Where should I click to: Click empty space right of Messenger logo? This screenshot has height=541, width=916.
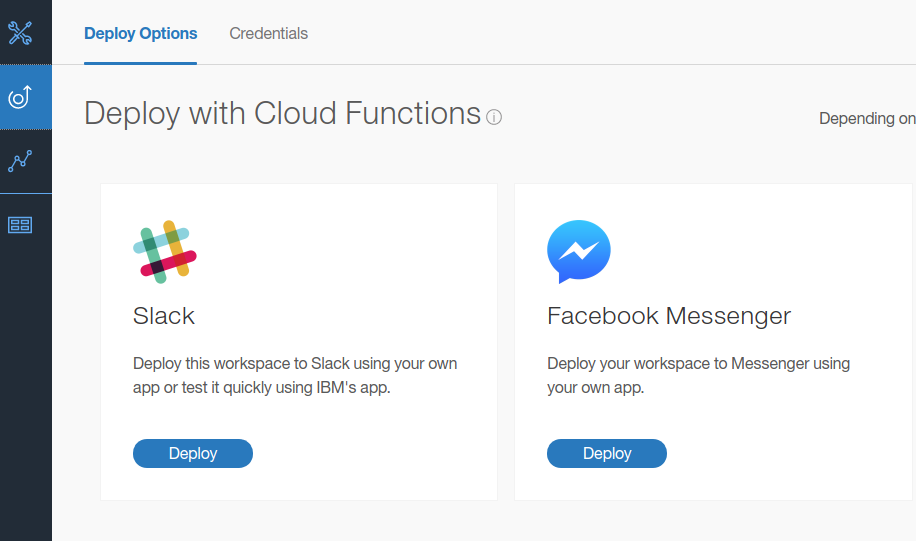pyautogui.click(x=759, y=252)
